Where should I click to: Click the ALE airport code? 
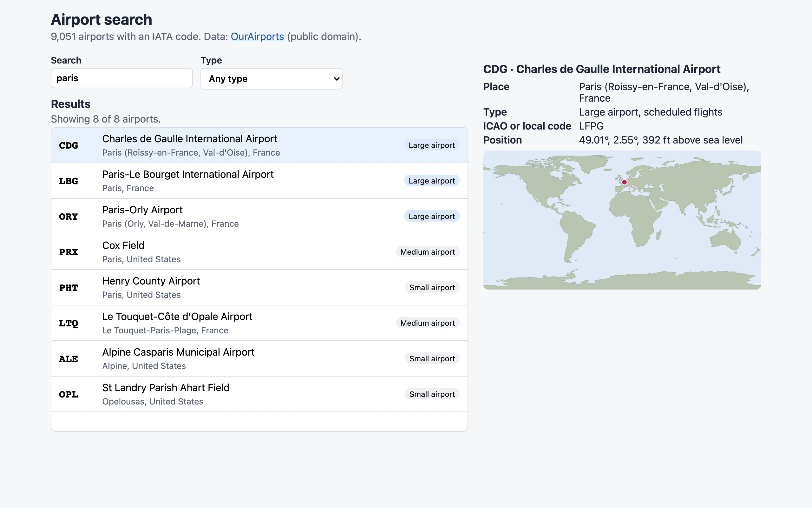pos(69,359)
